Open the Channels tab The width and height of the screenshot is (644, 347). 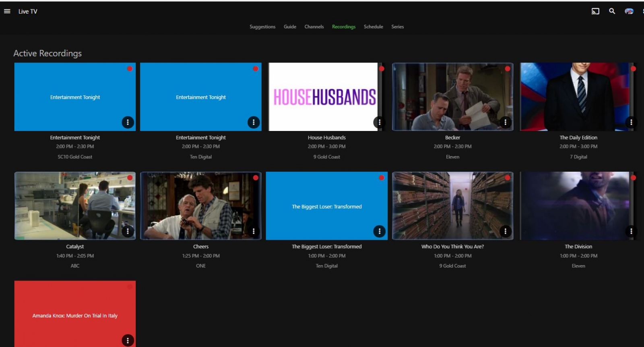(314, 27)
